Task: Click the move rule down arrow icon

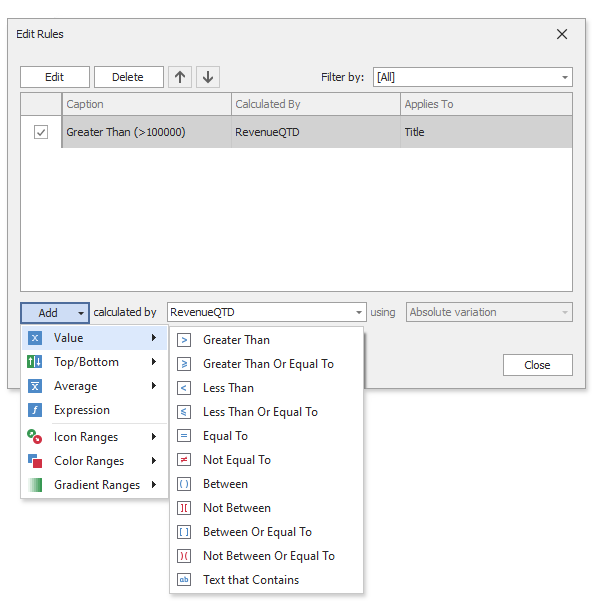Action: [208, 77]
